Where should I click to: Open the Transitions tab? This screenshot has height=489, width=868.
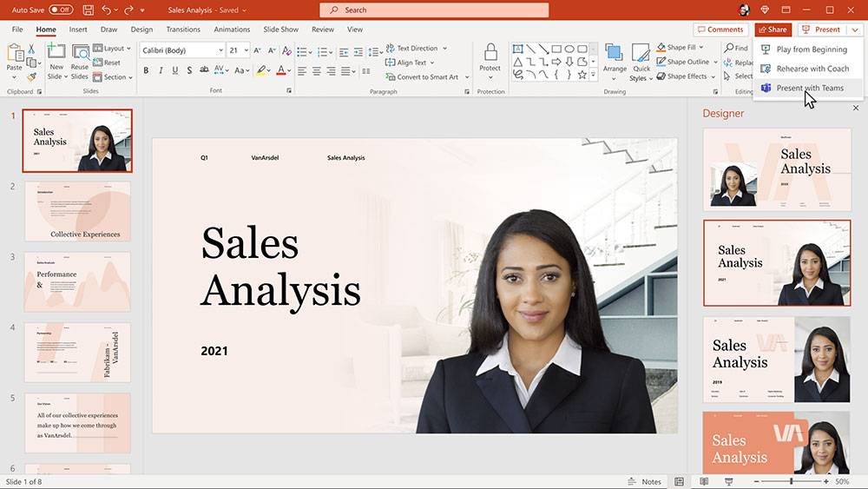tap(183, 30)
